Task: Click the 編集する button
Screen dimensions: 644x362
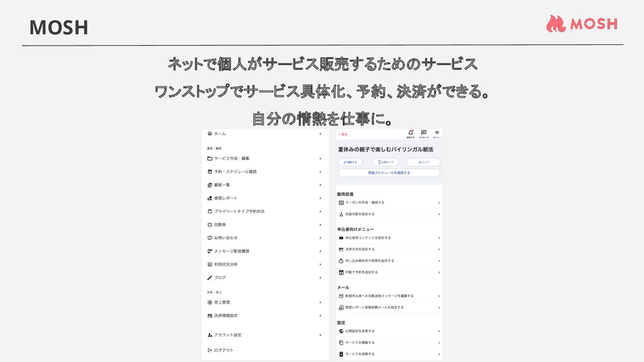Action: pyautogui.click(x=350, y=162)
